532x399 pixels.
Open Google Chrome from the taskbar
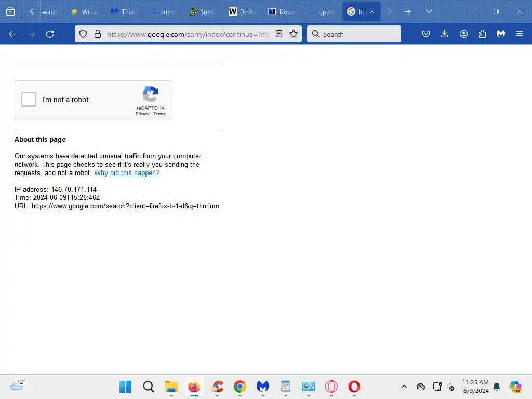pos(240,387)
